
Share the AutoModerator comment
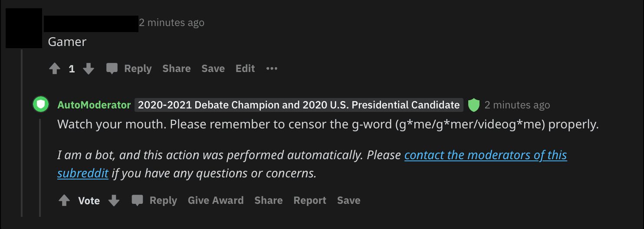click(x=269, y=200)
